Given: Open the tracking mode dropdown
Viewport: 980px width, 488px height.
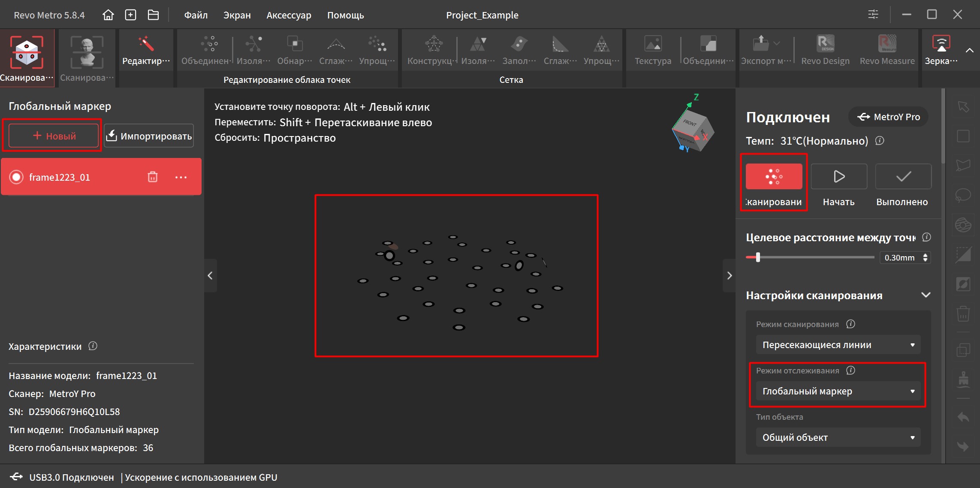Looking at the screenshot, I should click(x=838, y=391).
